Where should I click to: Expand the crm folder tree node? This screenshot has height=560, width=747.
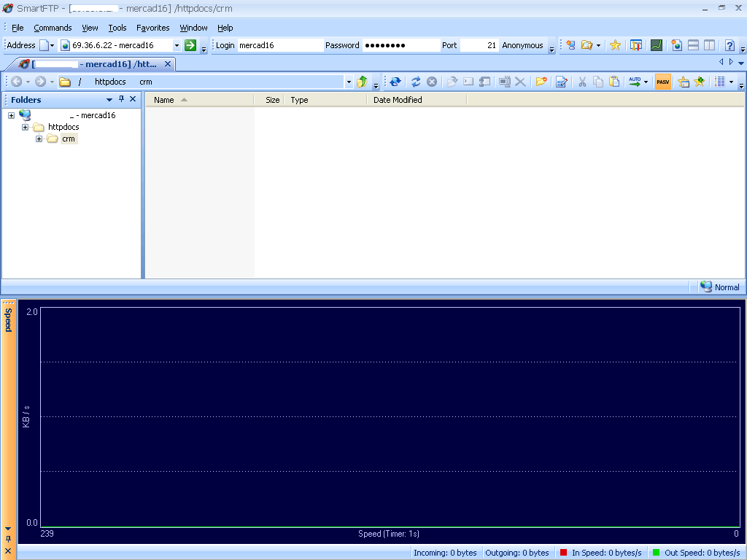39,139
